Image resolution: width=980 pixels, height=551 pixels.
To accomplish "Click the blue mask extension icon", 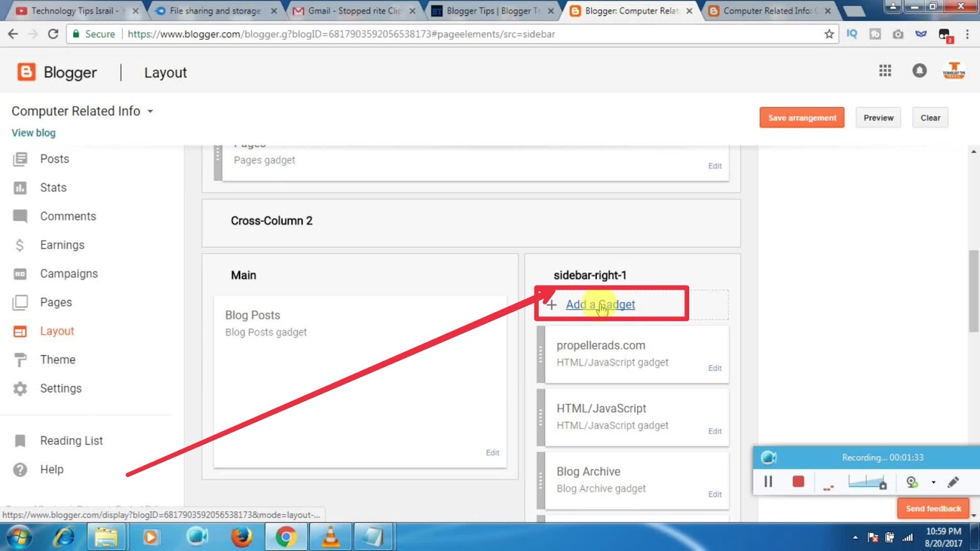I will coord(921,34).
